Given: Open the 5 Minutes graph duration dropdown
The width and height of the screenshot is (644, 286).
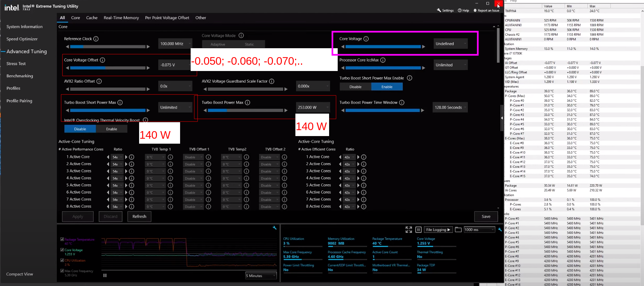Looking at the screenshot, I should (261, 276).
